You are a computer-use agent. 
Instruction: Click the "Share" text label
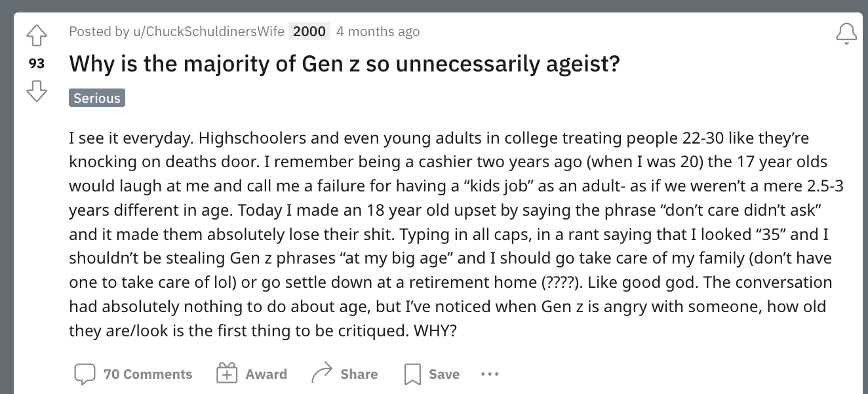[x=359, y=374]
